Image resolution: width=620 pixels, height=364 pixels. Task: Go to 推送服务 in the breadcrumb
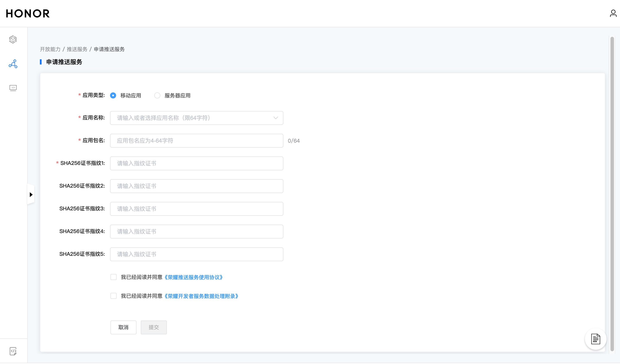(x=77, y=49)
